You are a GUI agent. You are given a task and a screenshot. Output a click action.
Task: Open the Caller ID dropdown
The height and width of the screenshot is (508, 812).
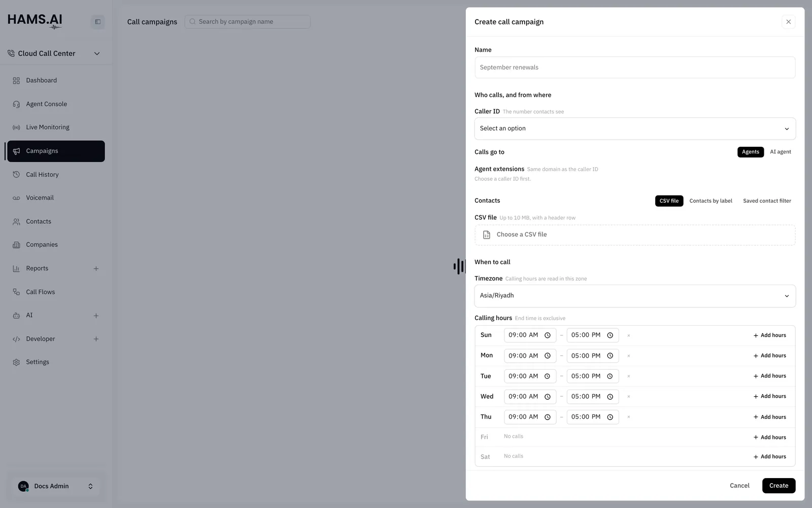[635, 129]
